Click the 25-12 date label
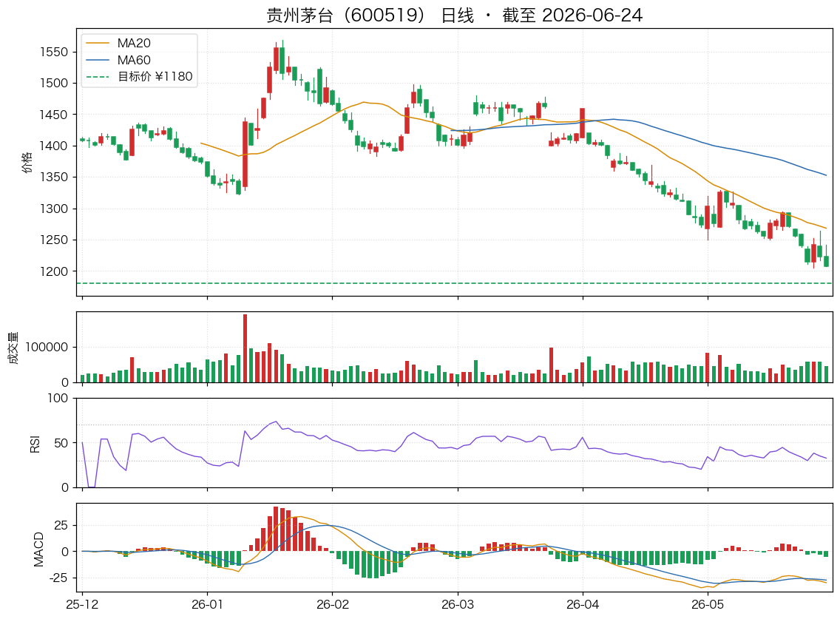 tap(83, 604)
